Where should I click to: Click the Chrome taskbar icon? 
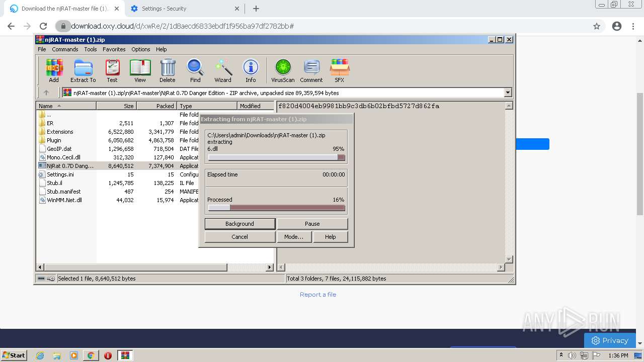[x=91, y=355]
